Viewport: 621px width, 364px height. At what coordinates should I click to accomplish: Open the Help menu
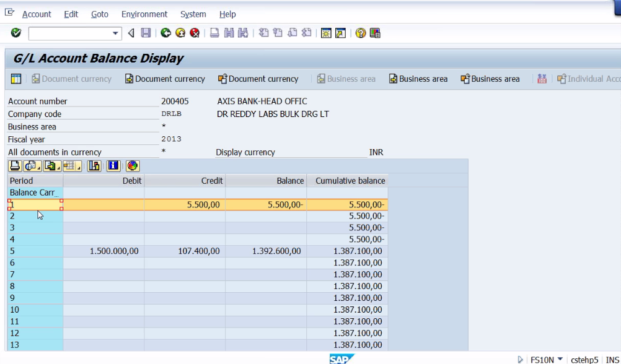click(227, 14)
